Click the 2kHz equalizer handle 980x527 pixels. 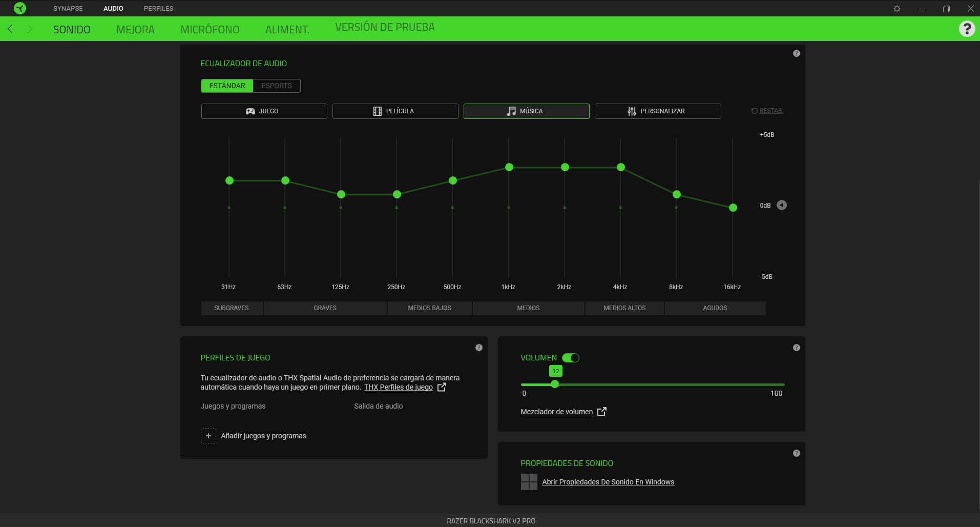(x=565, y=167)
